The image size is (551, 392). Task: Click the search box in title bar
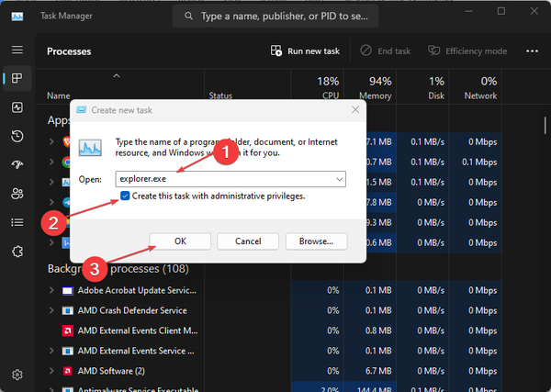[x=275, y=16]
